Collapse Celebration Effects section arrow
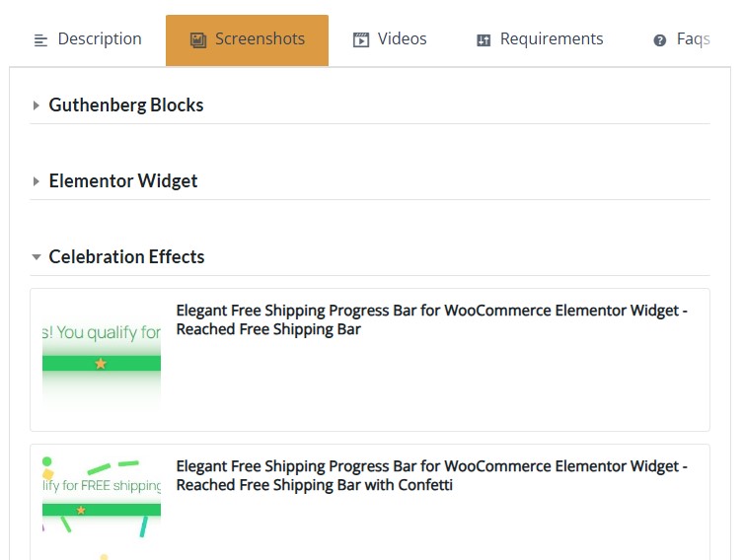Image resolution: width=744 pixels, height=560 pixels. point(37,257)
